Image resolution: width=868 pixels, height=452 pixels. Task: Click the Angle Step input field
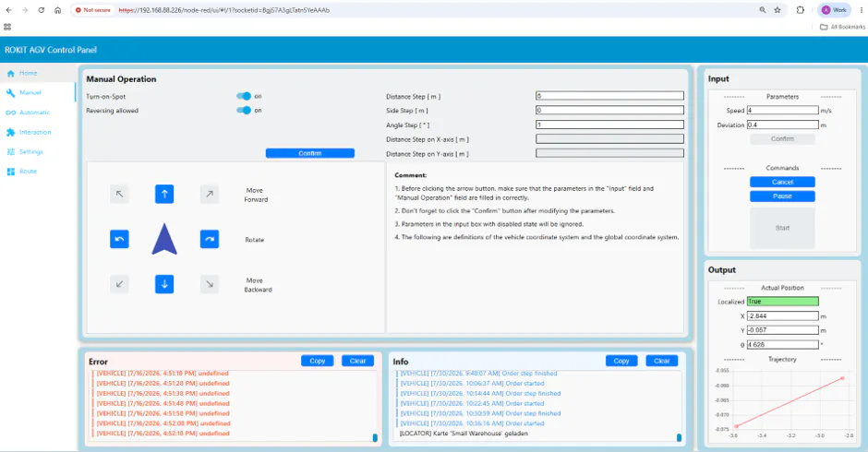pos(609,125)
